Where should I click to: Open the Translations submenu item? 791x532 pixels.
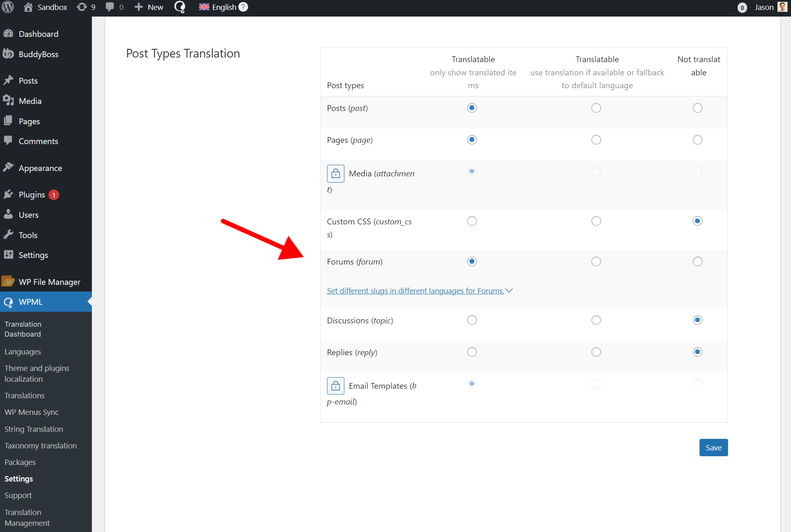point(24,395)
